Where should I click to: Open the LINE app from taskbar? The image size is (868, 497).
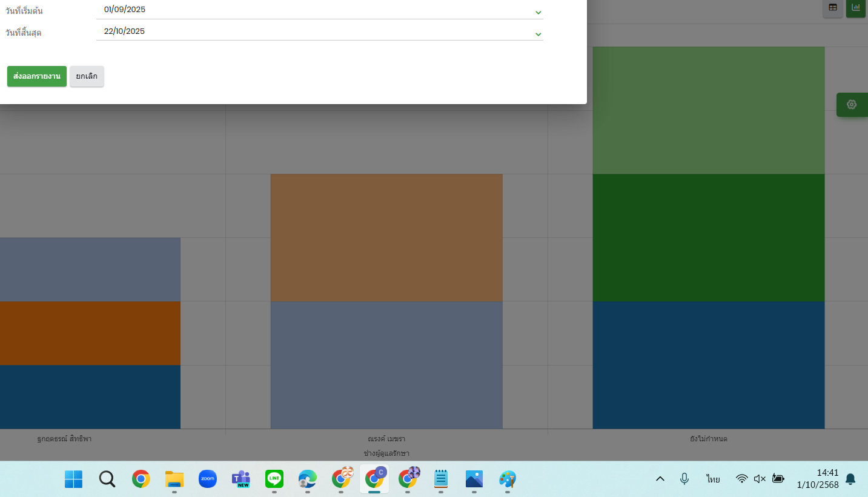(274, 479)
